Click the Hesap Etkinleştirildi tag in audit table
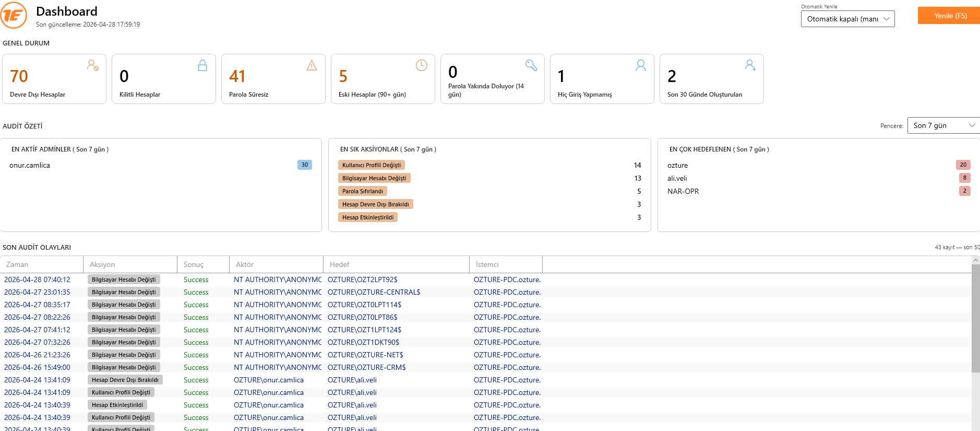The height and width of the screenshot is (431, 980). pos(117,405)
